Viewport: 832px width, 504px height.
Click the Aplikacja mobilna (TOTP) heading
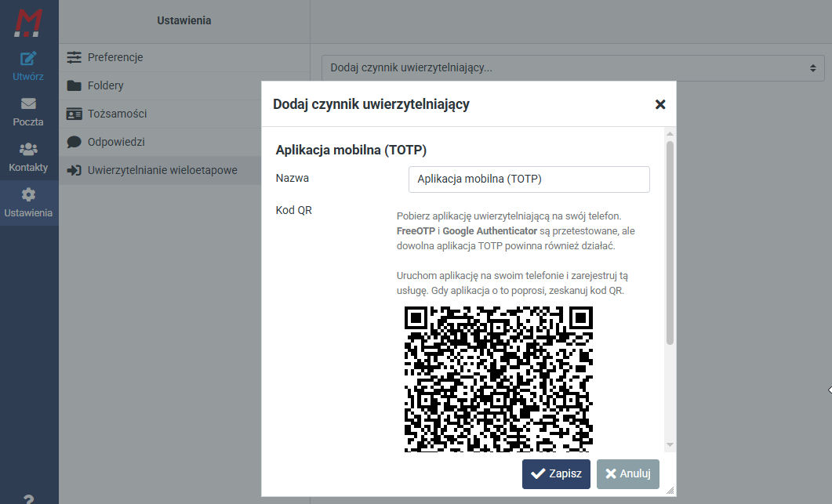(351, 150)
